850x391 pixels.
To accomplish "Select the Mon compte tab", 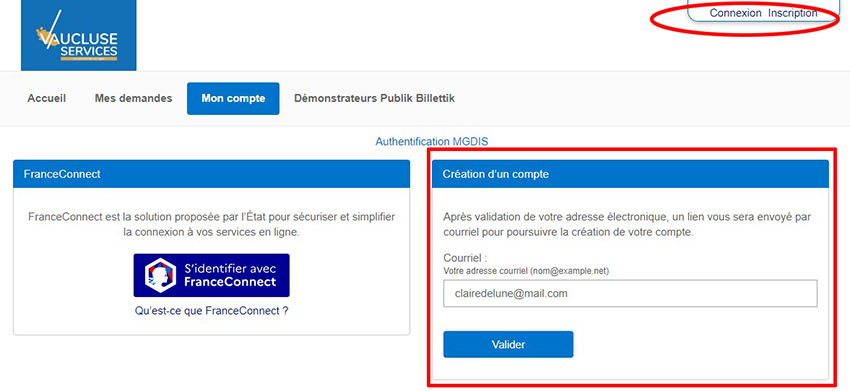I will 233,99.
